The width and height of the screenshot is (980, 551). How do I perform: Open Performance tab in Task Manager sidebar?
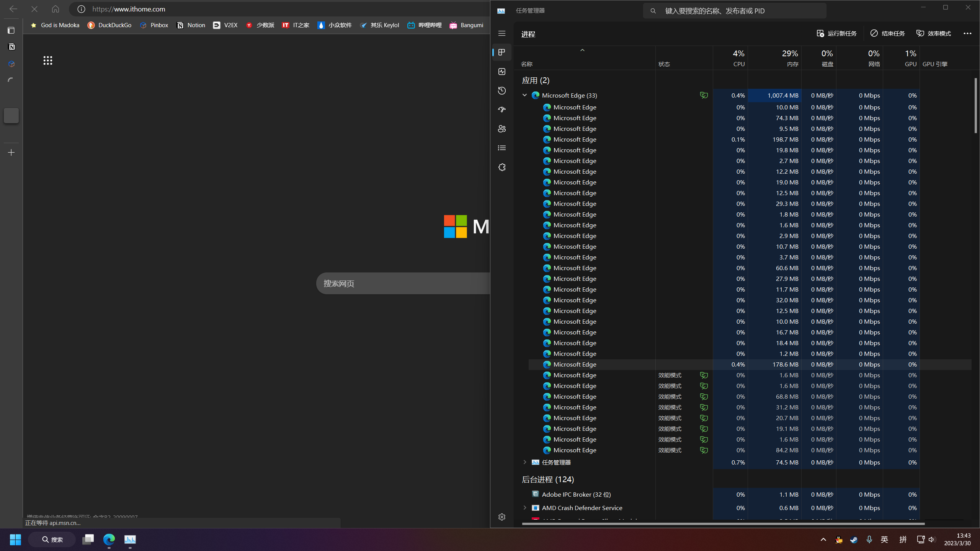(502, 72)
